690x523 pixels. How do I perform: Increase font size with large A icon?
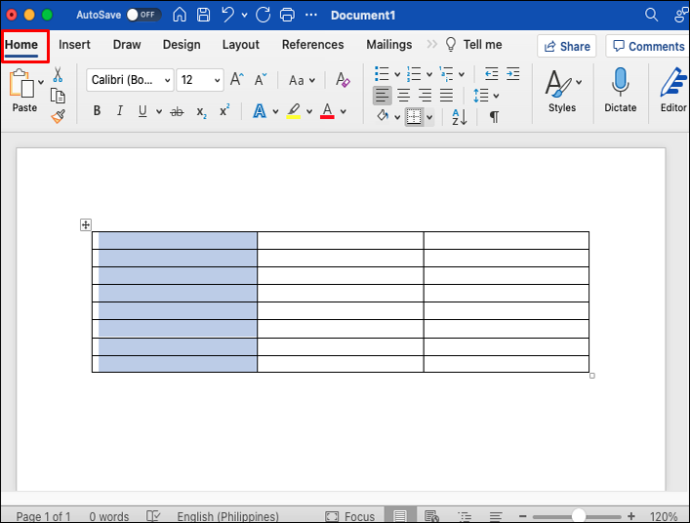[x=237, y=80]
